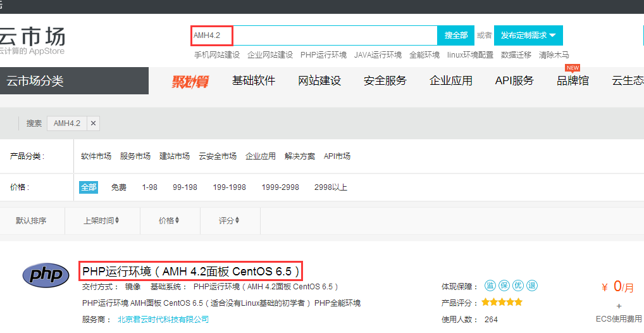
Task: Filter by 解决方案 category
Action: point(300,156)
